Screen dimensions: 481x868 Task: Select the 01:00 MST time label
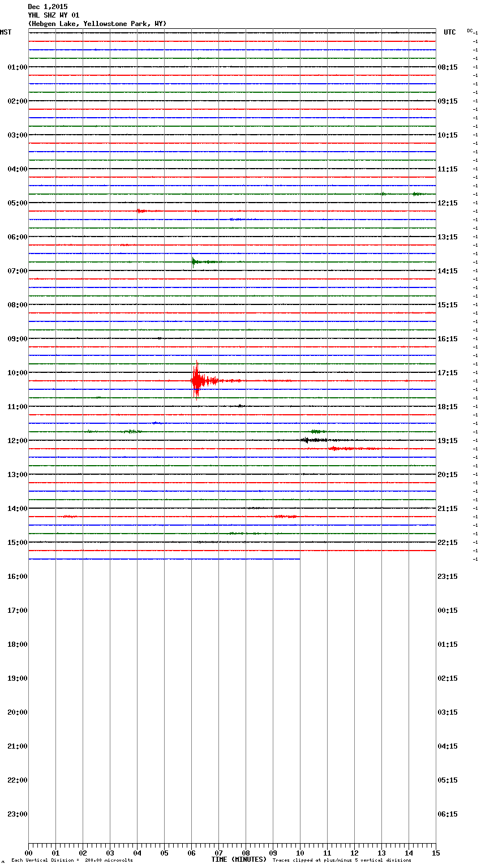coord(18,67)
